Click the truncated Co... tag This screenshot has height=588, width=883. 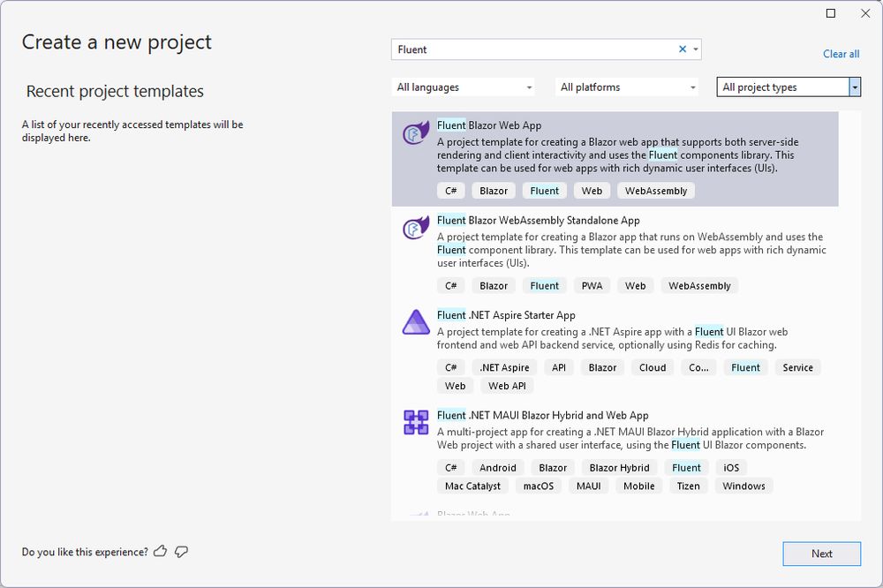(x=698, y=368)
